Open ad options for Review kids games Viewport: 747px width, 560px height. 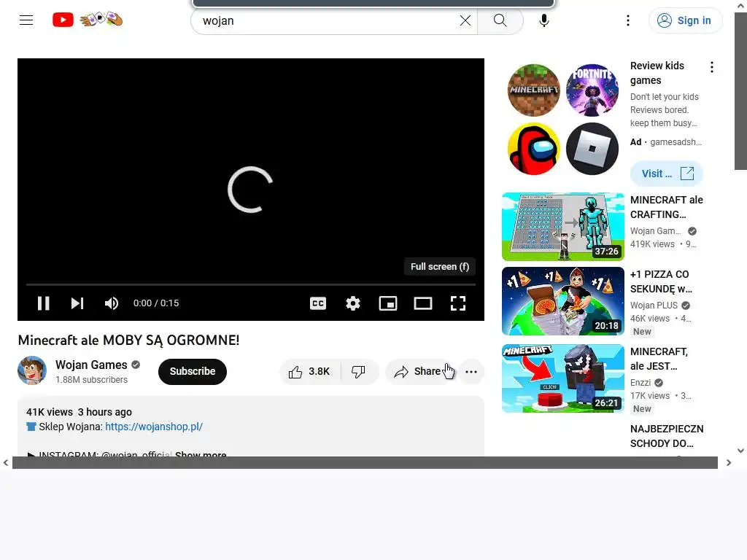(x=712, y=67)
